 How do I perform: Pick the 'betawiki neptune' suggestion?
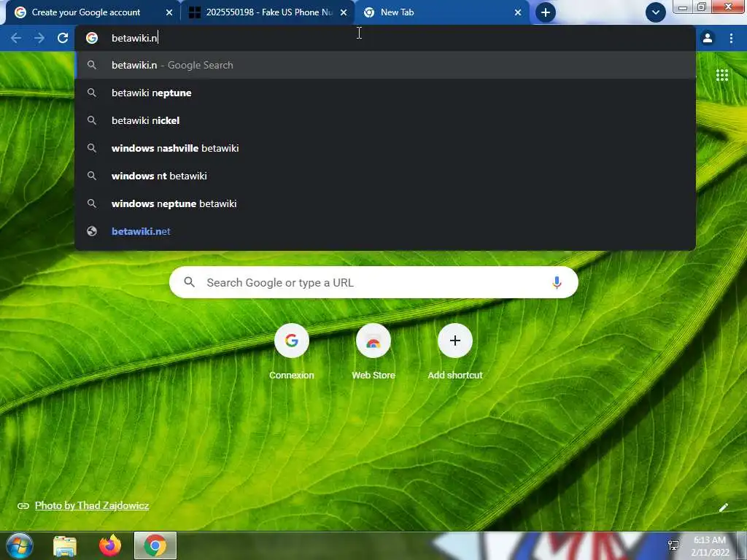tap(385, 93)
